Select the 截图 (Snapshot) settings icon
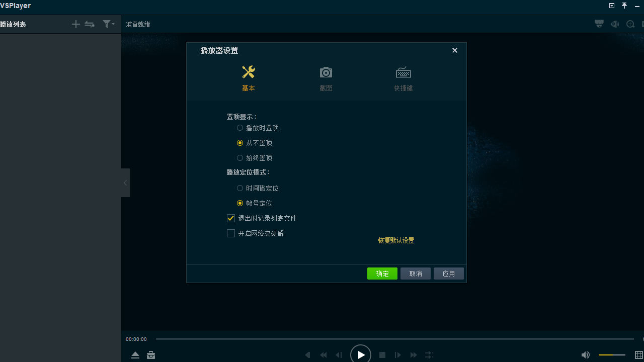644x362 pixels. point(326,78)
